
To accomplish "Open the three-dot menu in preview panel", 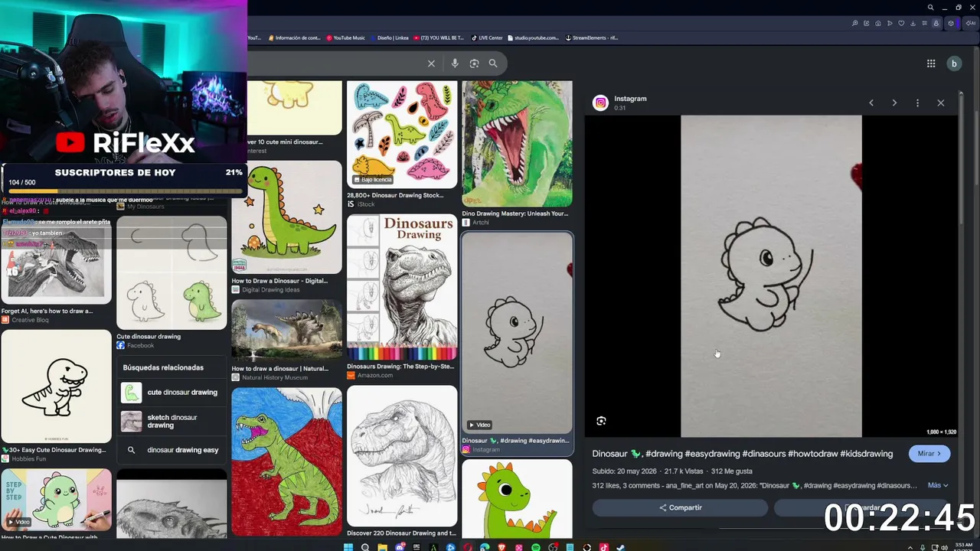I will (x=917, y=103).
